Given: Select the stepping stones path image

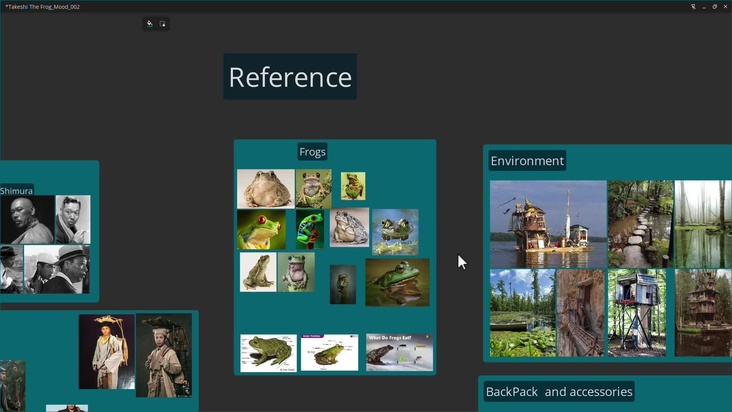Looking at the screenshot, I should 640,224.
